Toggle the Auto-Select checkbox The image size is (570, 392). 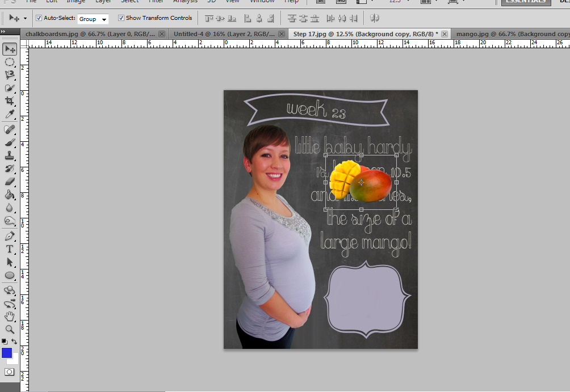click(x=39, y=18)
